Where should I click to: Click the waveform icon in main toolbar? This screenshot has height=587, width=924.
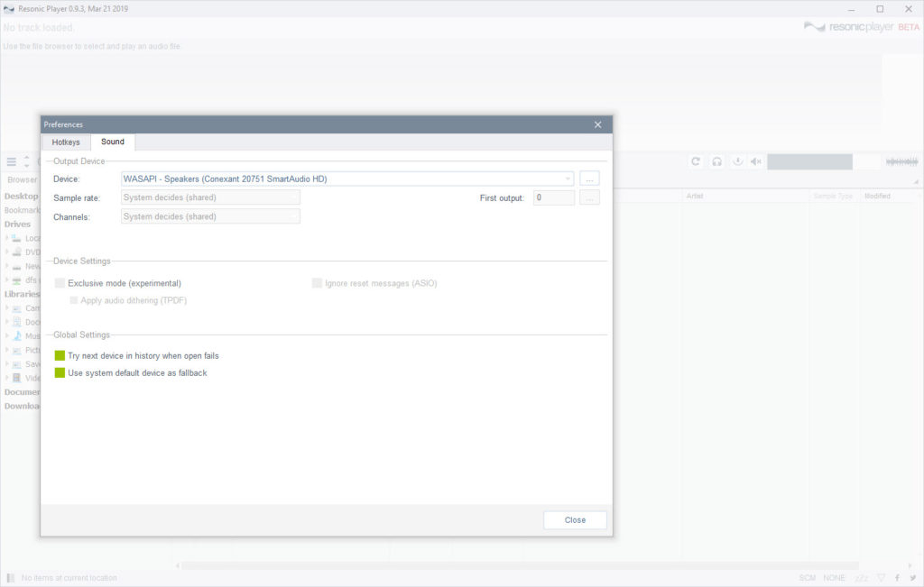[901, 161]
